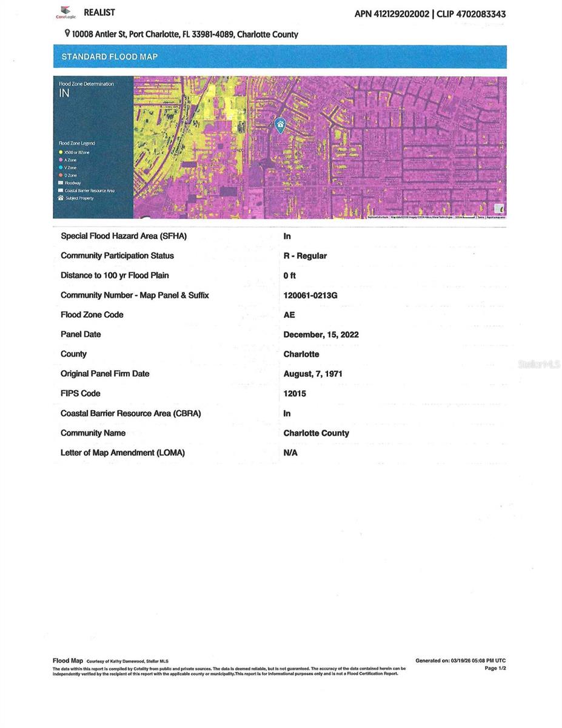Click the red D Zone legend dot
The width and height of the screenshot is (562, 728).
[x=61, y=175]
